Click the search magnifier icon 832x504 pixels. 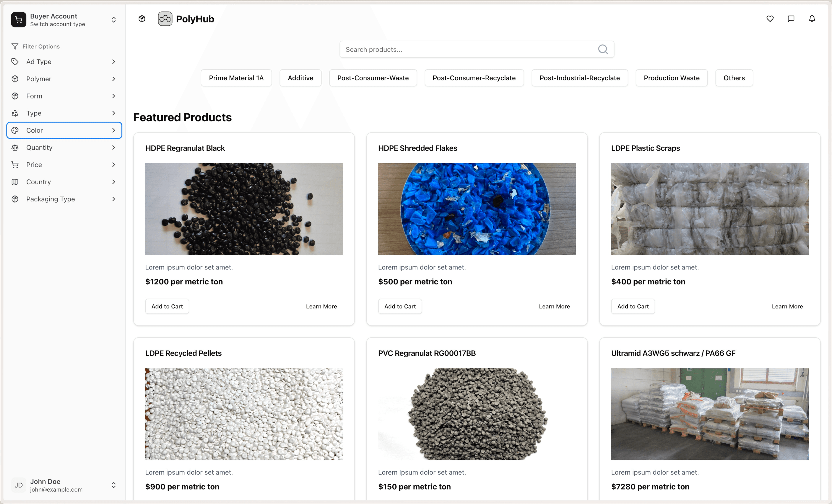click(603, 49)
